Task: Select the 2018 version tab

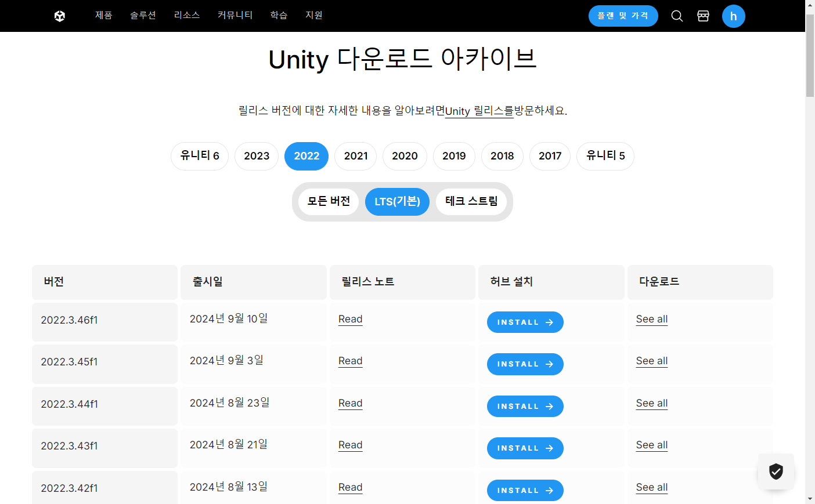Action: pyautogui.click(x=502, y=156)
